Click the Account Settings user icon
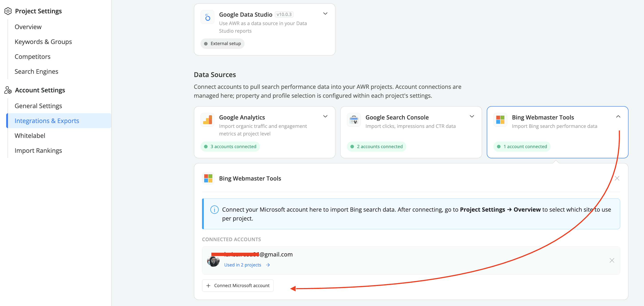The image size is (644, 306). (x=8, y=90)
